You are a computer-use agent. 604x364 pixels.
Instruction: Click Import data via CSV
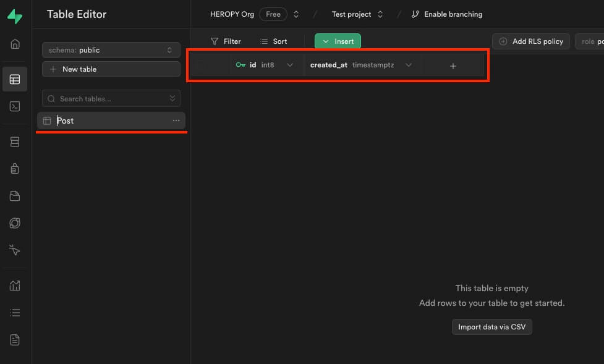click(491, 326)
